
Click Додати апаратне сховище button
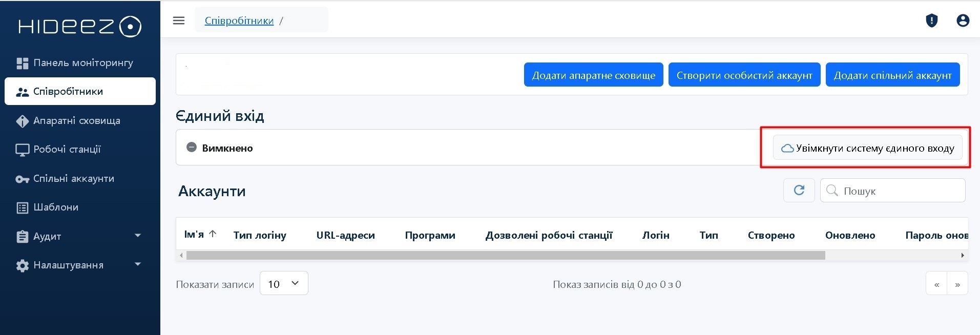coord(593,75)
